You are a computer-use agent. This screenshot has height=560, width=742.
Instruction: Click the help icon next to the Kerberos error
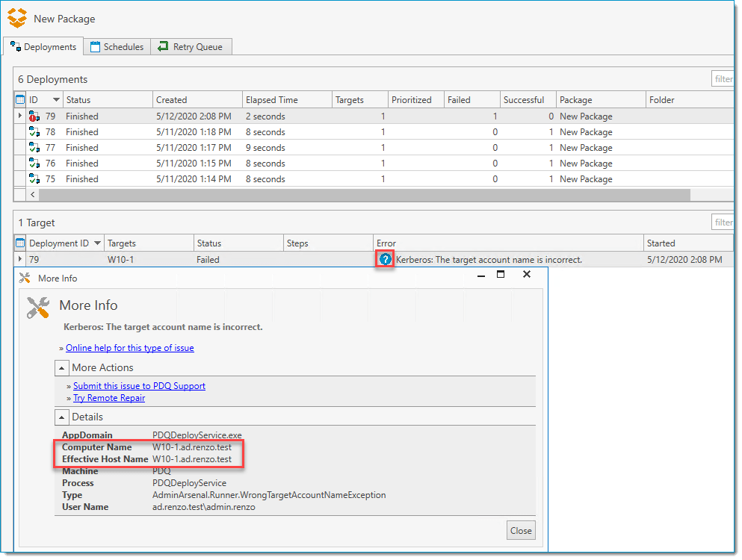click(x=384, y=259)
